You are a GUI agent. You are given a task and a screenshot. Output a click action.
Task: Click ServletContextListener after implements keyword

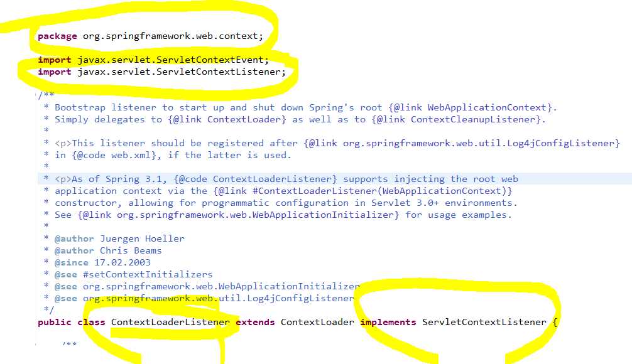coord(484,322)
